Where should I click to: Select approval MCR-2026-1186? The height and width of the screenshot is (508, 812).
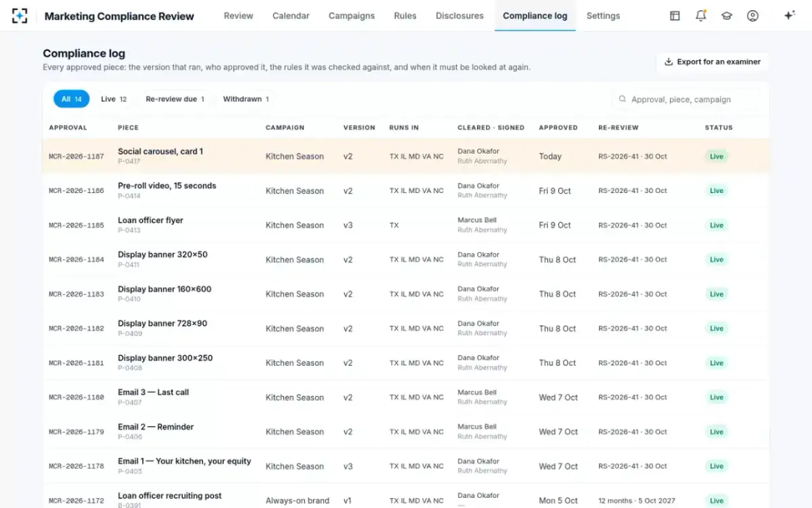(76, 191)
